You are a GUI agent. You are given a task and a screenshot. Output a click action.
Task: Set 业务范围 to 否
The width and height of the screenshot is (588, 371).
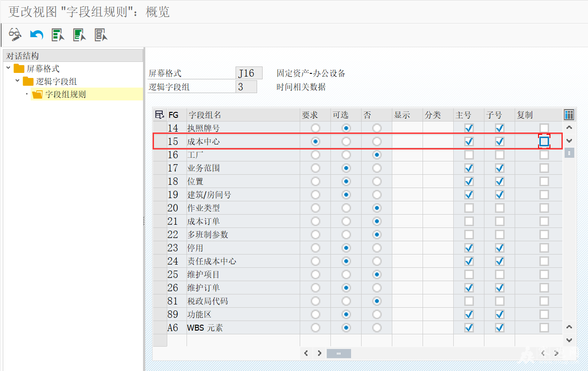click(377, 168)
